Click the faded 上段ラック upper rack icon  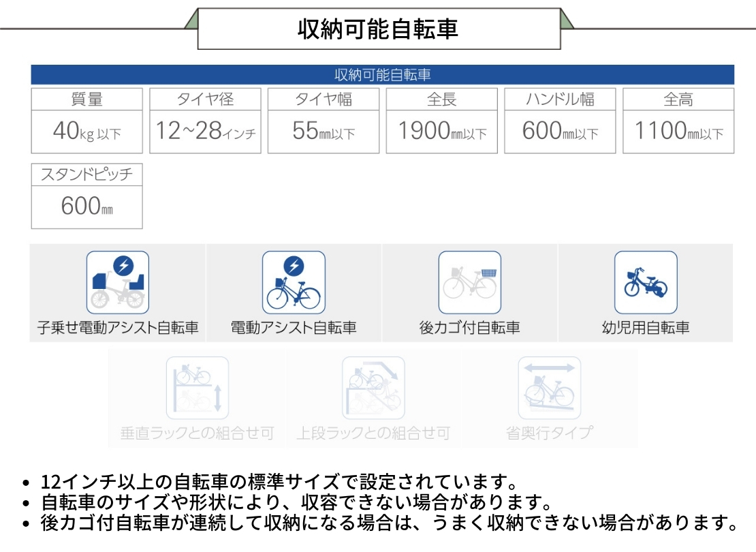[373, 388]
